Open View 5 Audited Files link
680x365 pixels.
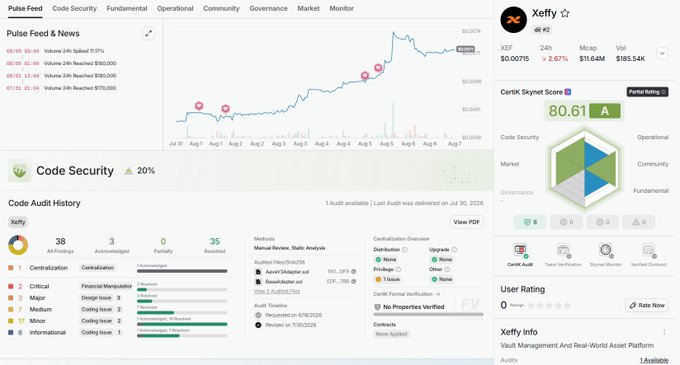click(x=277, y=291)
